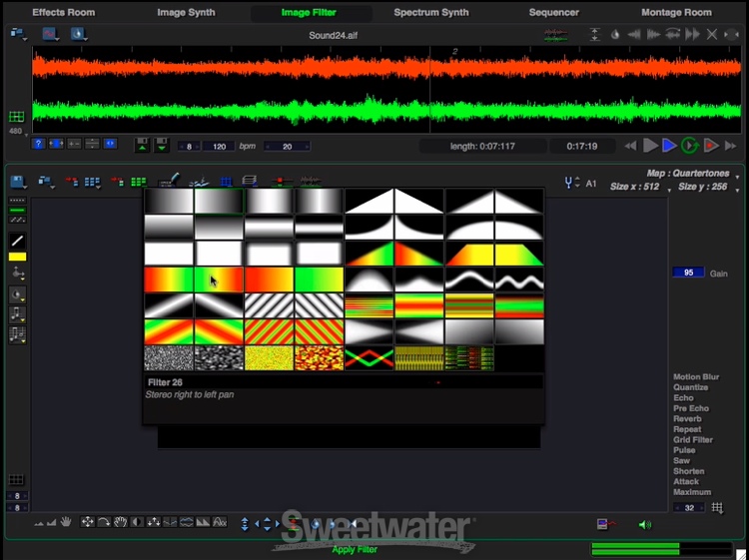Viewport: 749px width, 560px height.
Task: Open the music note tool popup
Action: point(18,315)
